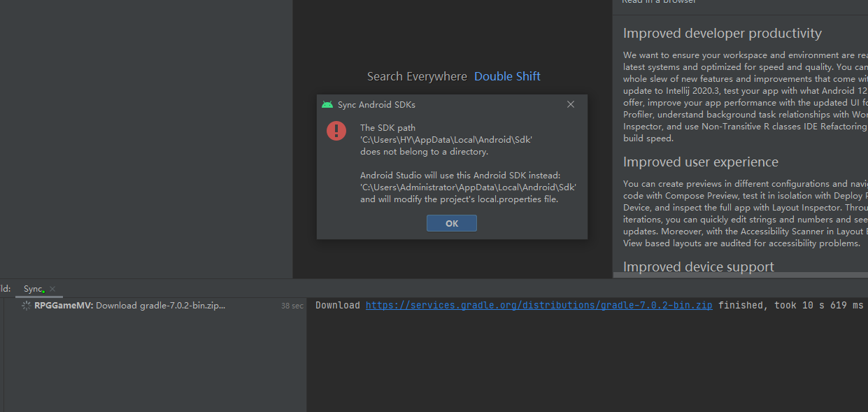
Task: Close the Sync tab
Action: pos(52,289)
